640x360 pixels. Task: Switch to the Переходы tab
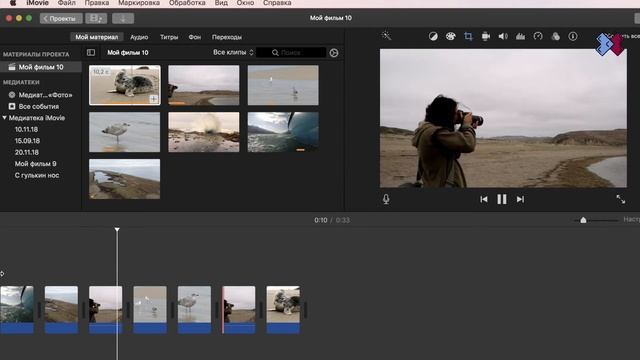click(x=227, y=37)
